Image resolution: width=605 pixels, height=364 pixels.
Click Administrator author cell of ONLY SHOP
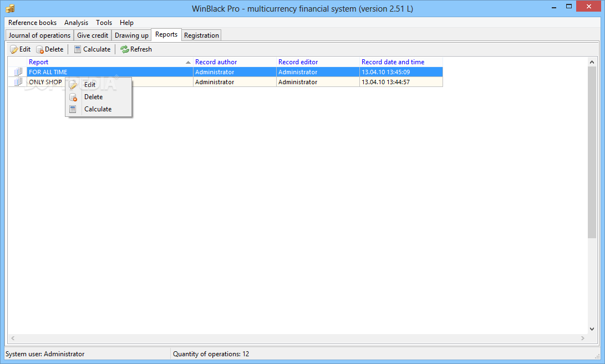(x=235, y=82)
